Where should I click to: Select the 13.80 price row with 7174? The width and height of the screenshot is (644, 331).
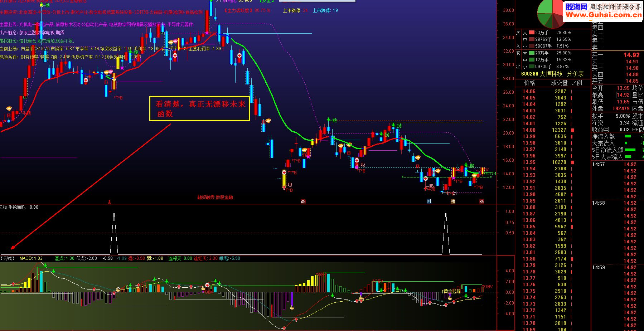point(552,259)
